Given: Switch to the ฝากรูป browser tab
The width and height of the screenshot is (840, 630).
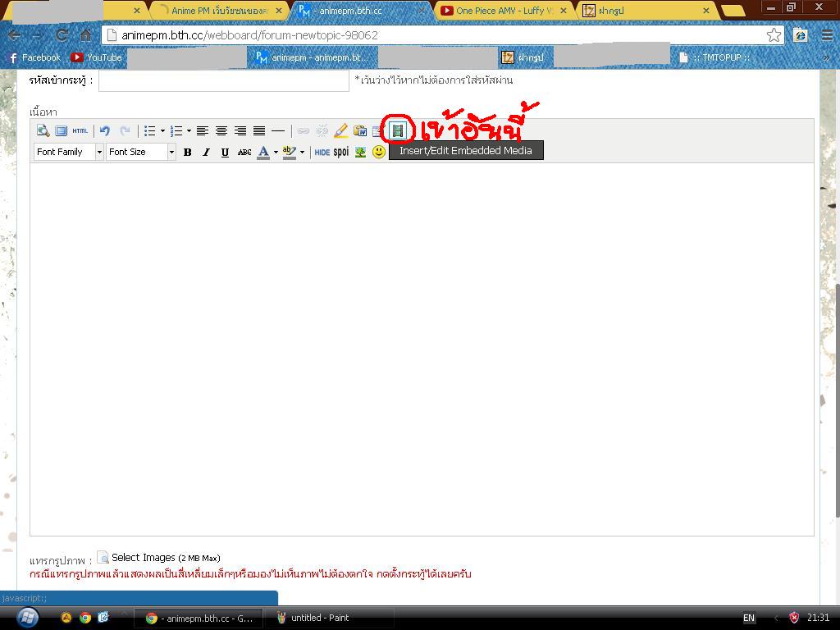Looking at the screenshot, I should (646, 10).
